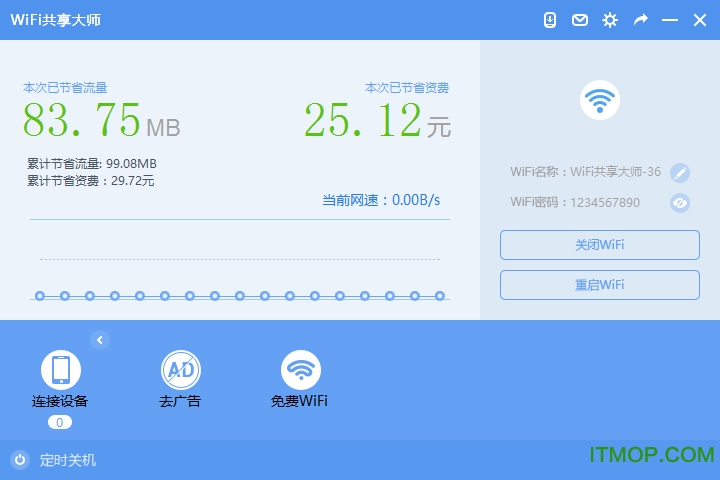Image resolution: width=720 pixels, height=480 pixels.
Task: Click first data point on speed chart
Action: [40, 296]
